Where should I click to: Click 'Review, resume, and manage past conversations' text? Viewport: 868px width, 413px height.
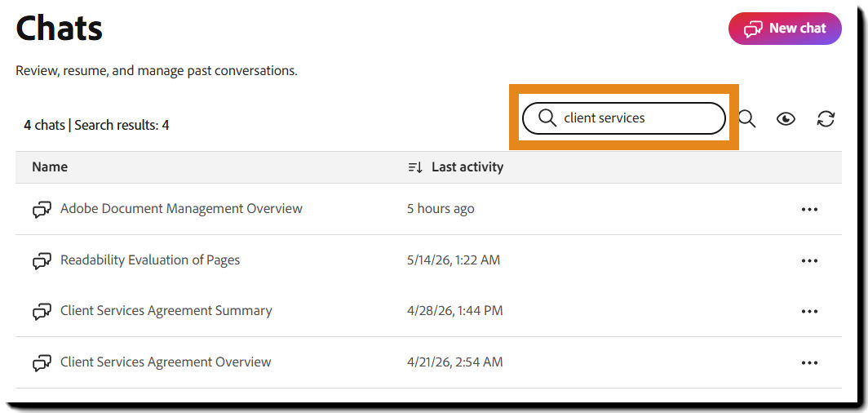[x=157, y=71]
